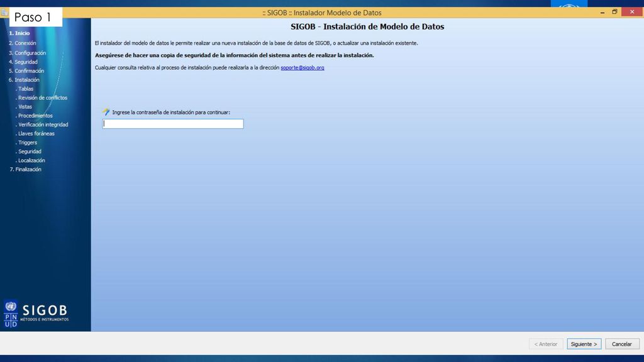Select the Tablas sub-step

tap(25, 89)
